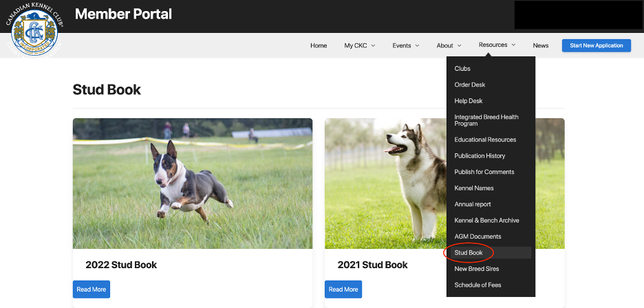Open the Home page link

click(x=319, y=45)
